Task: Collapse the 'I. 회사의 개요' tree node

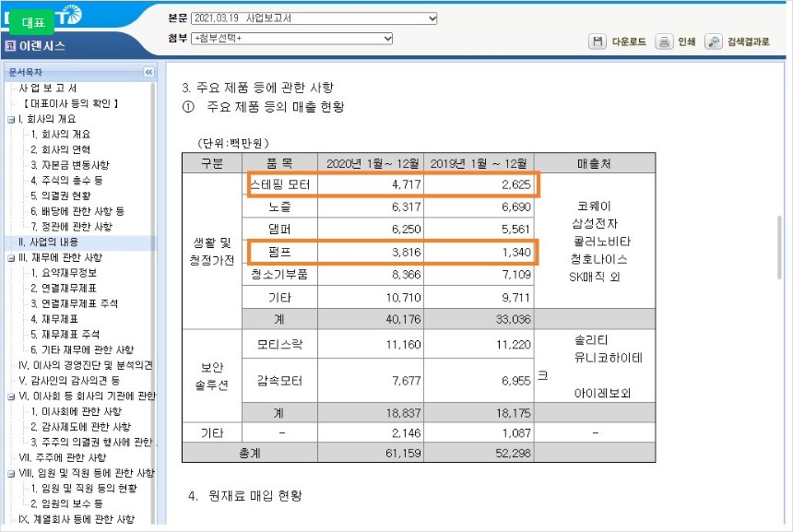Action: click(10, 119)
